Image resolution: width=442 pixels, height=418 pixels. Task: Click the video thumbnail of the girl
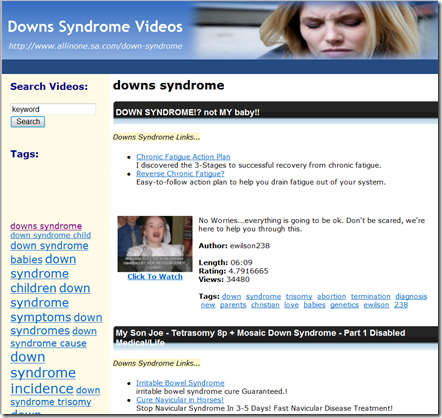tap(155, 244)
